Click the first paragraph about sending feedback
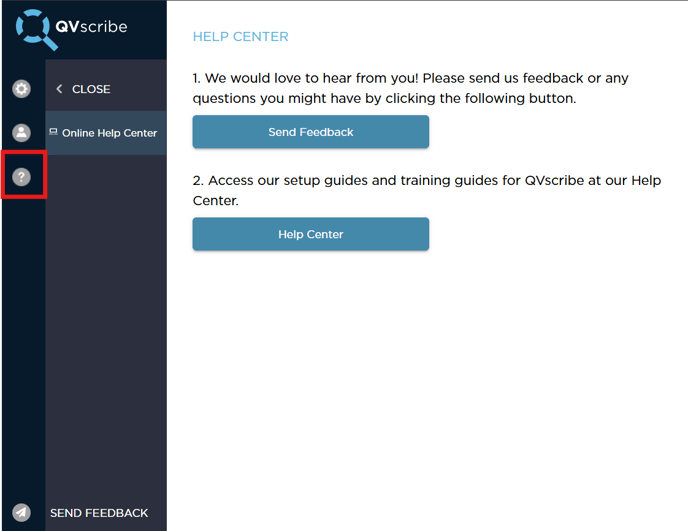This screenshot has width=688, height=531. [410, 88]
